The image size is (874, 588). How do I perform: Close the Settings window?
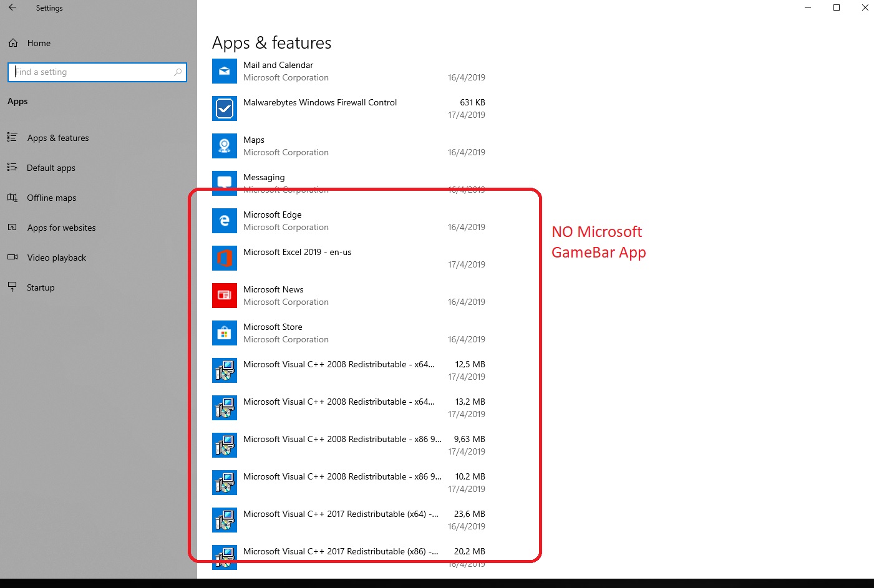coord(865,7)
